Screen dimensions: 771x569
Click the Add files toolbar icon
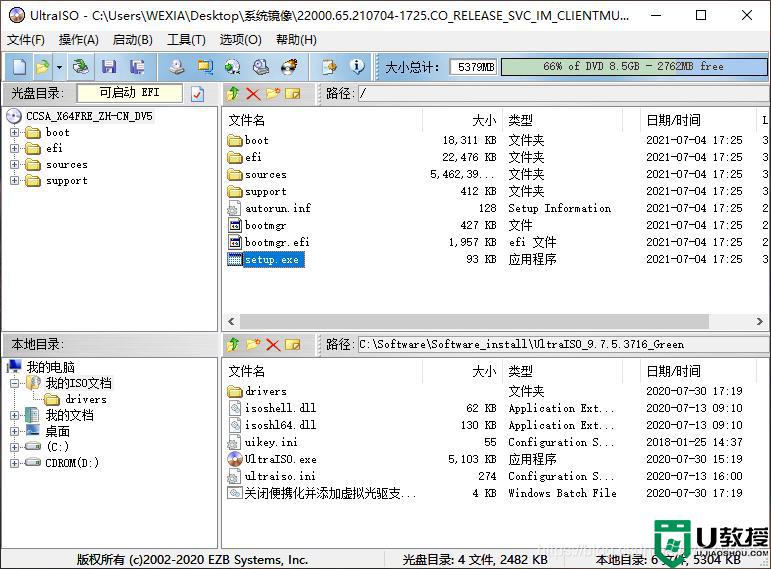click(328, 66)
